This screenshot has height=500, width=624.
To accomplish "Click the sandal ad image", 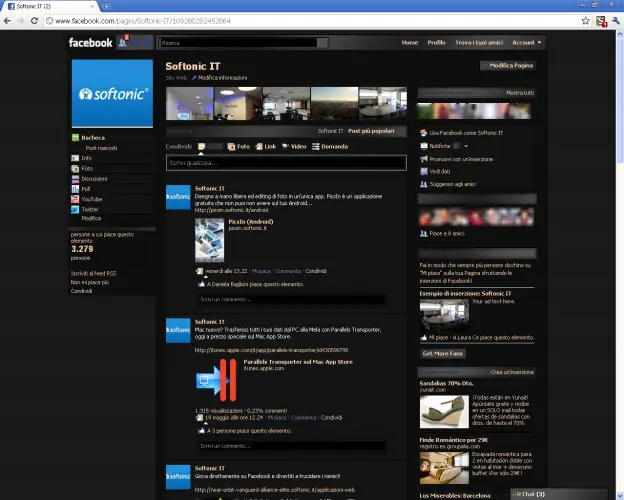I will pos(444,412).
